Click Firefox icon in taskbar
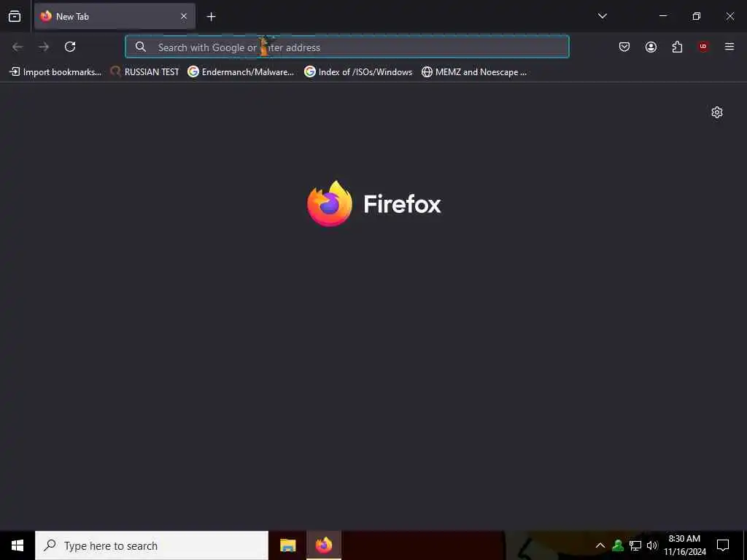The image size is (747, 560). point(324,545)
